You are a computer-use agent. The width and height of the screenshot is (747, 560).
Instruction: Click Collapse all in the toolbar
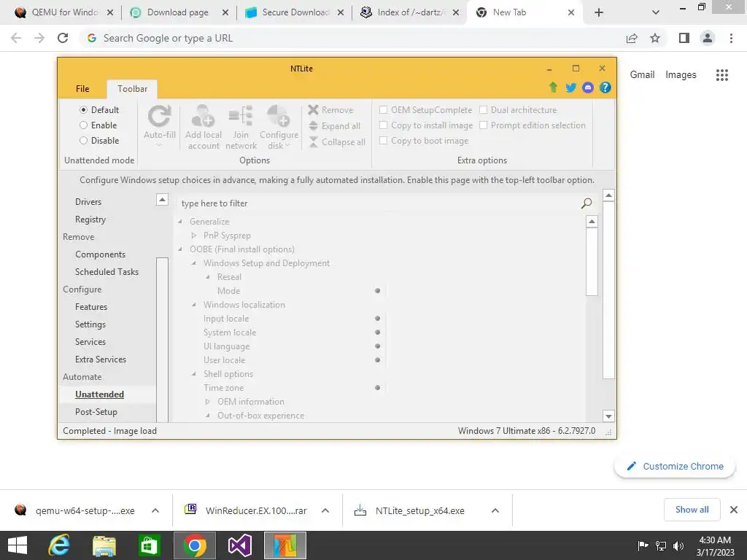[x=337, y=142]
